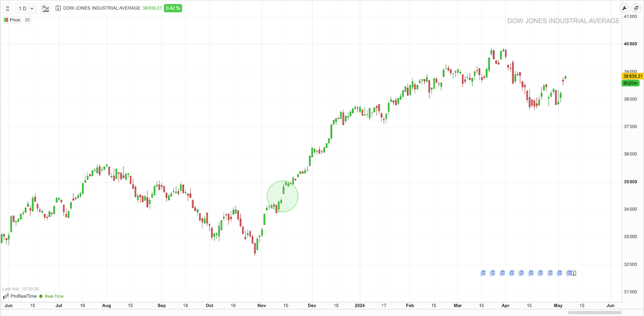The width and height of the screenshot is (644, 316).
Task: Click the info icon before the instrument name
Action: click(x=58, y=8)
